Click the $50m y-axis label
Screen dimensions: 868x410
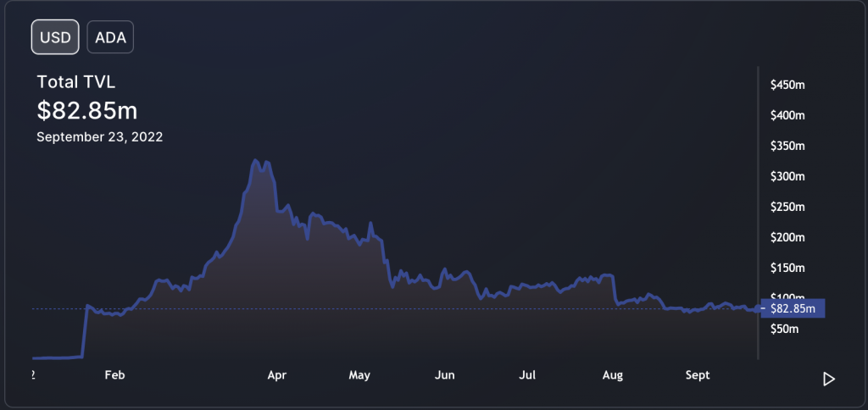click(785, 330)
